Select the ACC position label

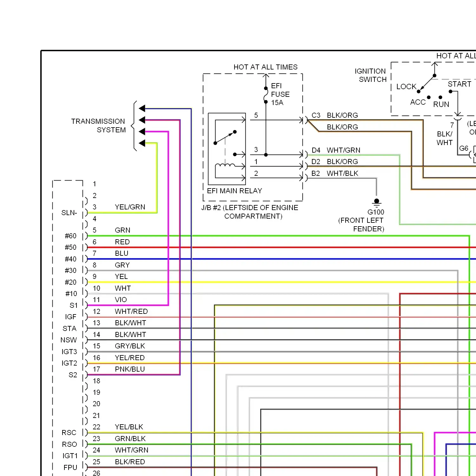[418, 102]
